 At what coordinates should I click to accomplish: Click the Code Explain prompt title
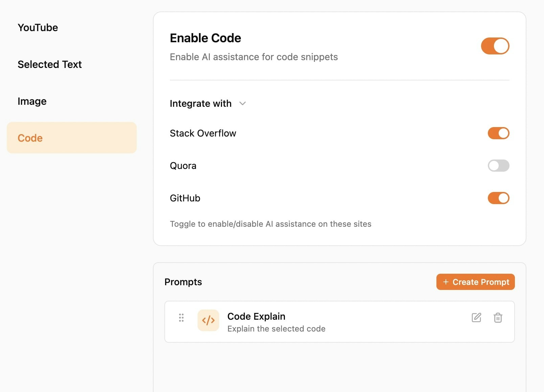coord(256,316)
